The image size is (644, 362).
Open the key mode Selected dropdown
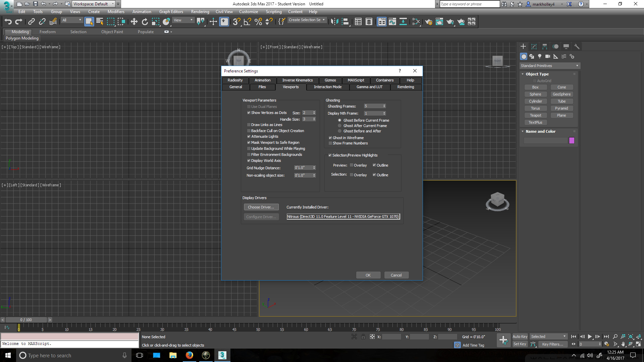pos(548,337)
